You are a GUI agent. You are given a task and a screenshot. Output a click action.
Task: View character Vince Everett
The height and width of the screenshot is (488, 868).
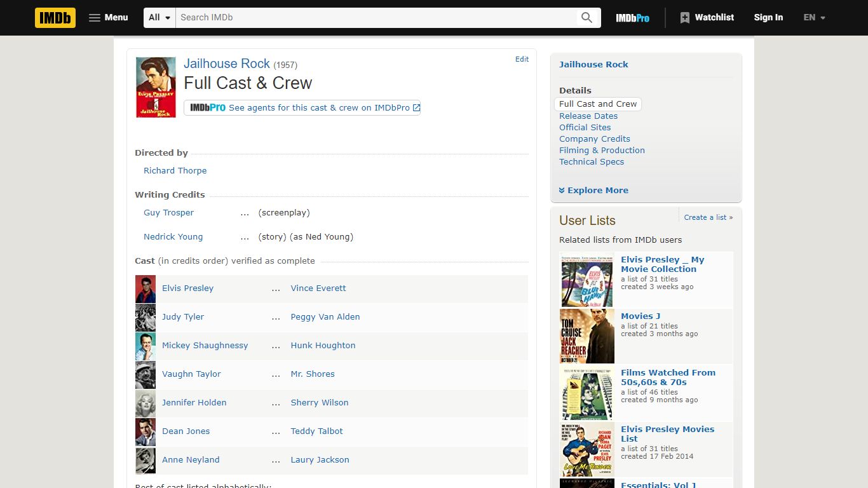point(318,288)
